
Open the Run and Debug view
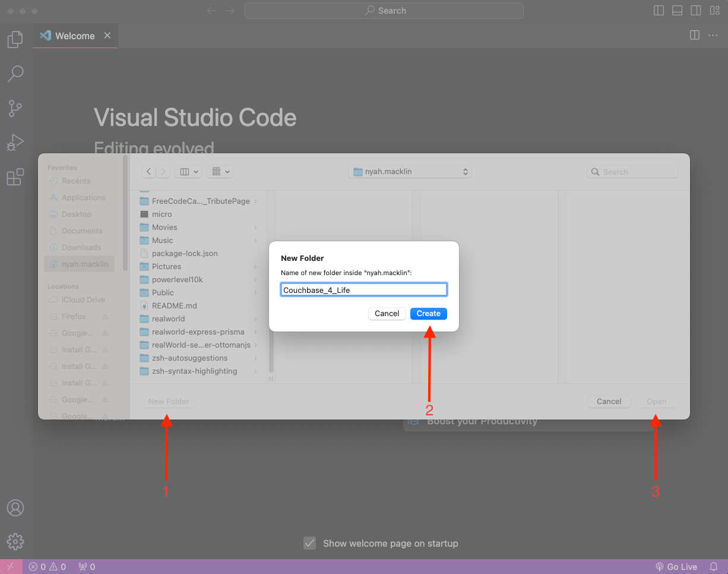(x=15, y=142)
